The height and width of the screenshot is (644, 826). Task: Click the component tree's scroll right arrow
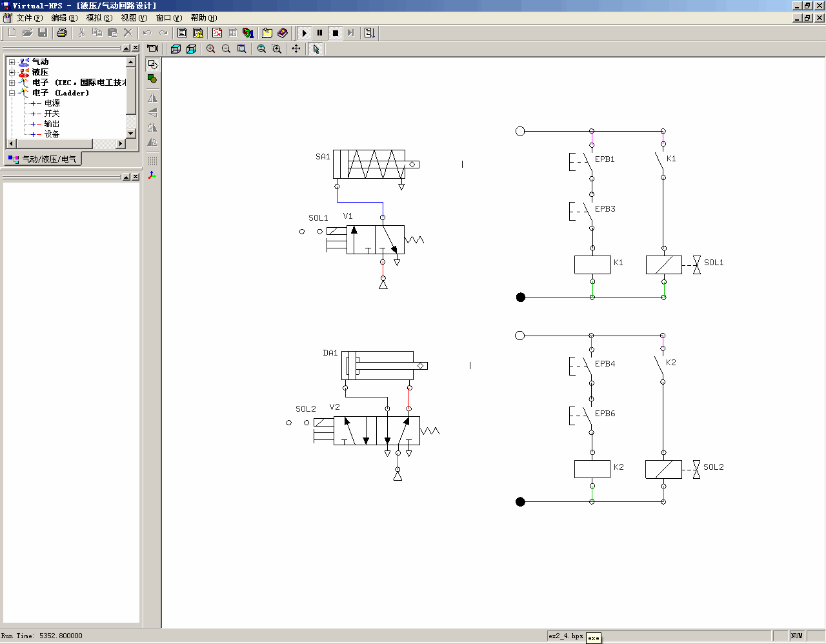(121, 143)
